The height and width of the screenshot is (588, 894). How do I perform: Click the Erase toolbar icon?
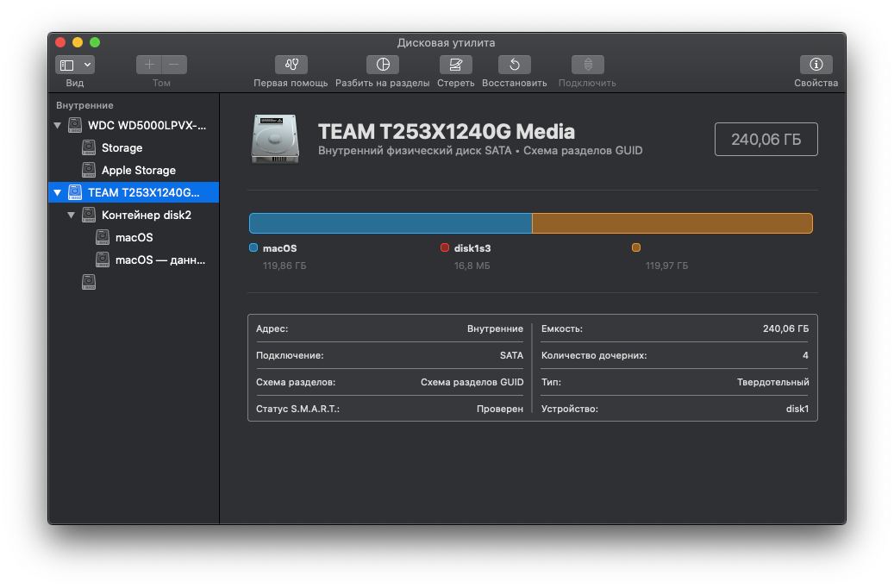[x=455, y=65]
